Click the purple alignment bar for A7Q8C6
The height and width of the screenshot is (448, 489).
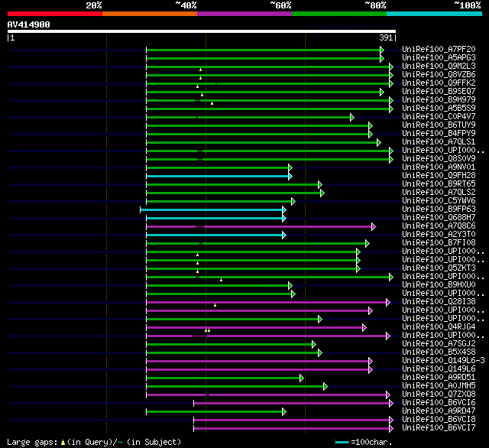pos(259,227)
